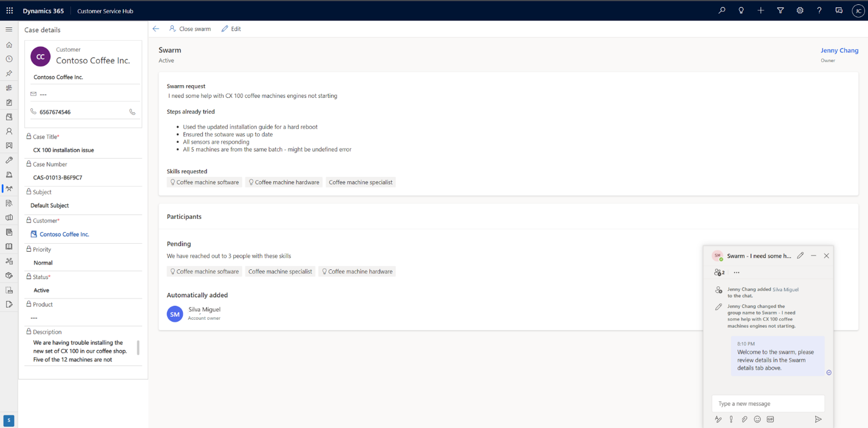Collapse the site map hamburger menu
The height and width of the screenshot is (428, 868).
(9, 29)
